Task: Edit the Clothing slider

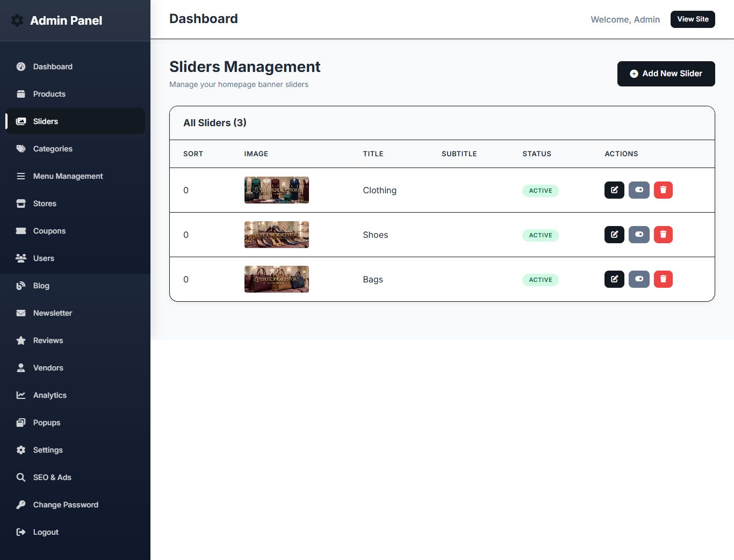Action: click(x=614, y=190)
